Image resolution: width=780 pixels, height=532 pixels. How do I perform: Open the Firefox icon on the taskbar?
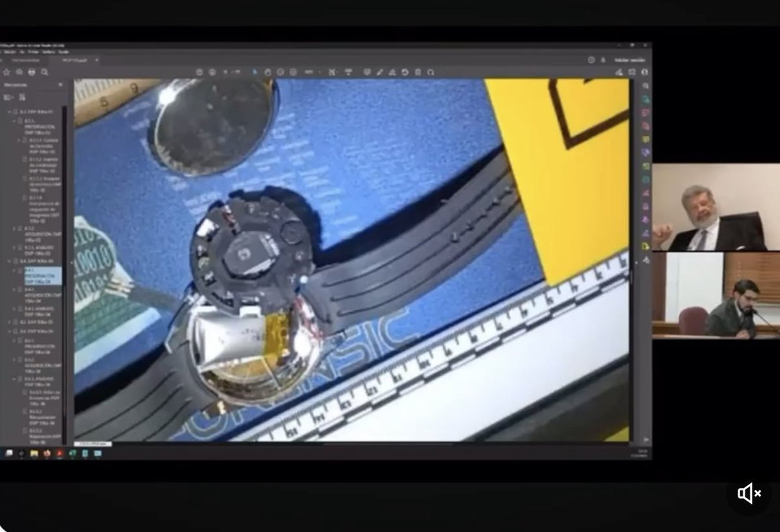click(x=47, y=453)
